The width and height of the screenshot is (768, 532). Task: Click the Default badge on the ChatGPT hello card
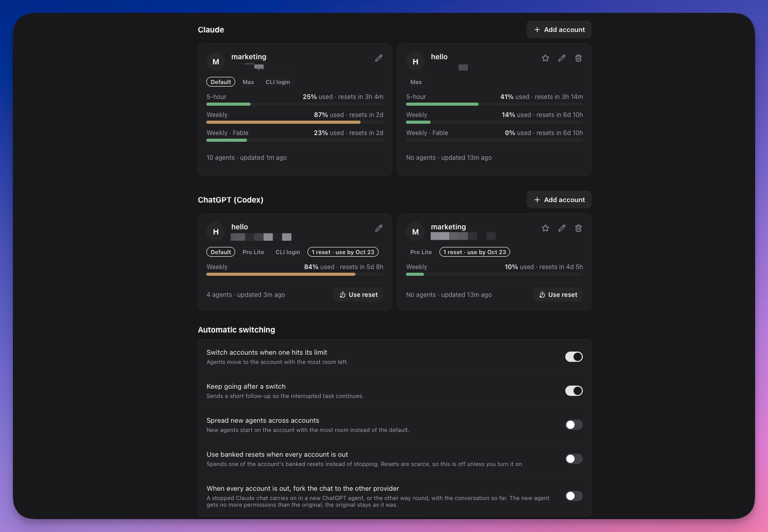click(x=221, y=252)
